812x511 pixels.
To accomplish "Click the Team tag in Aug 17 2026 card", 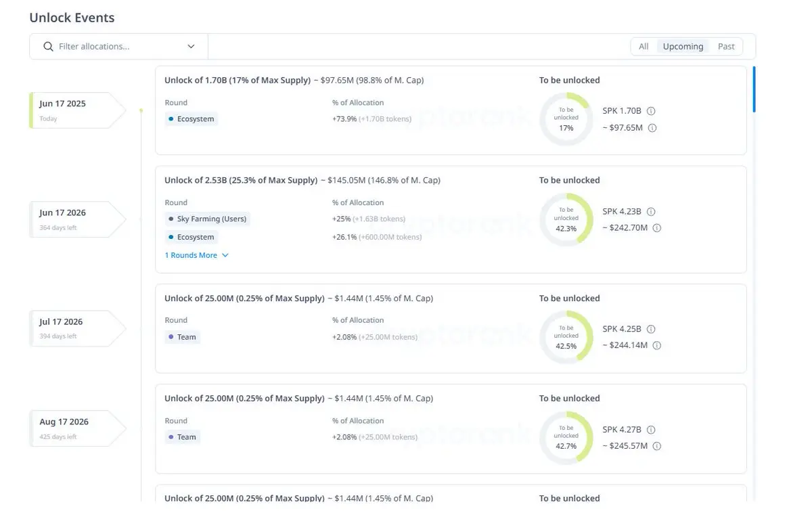I will tap(183, 437).
